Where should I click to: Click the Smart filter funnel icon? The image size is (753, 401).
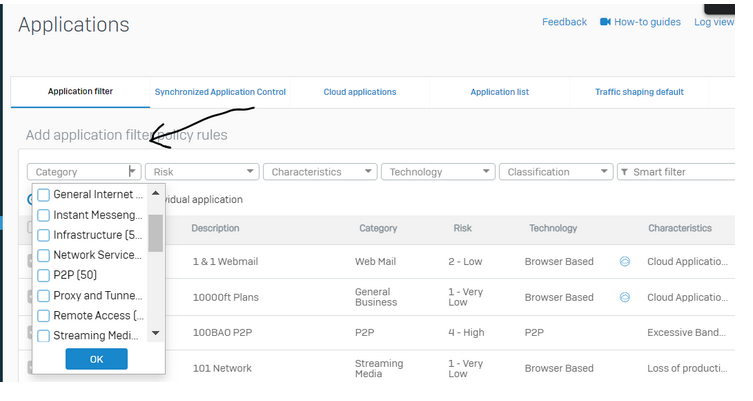(625, 172)
